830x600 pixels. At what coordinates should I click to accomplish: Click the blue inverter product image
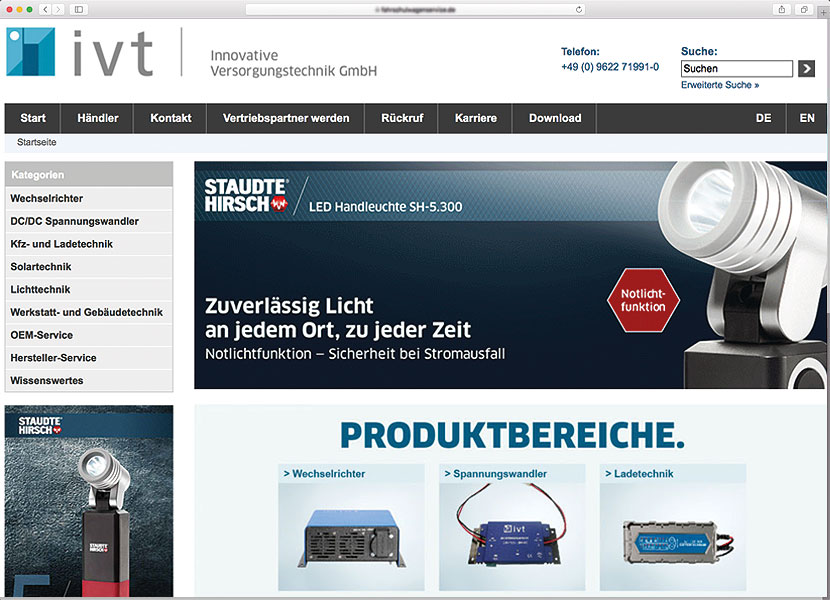click(351, 538)
